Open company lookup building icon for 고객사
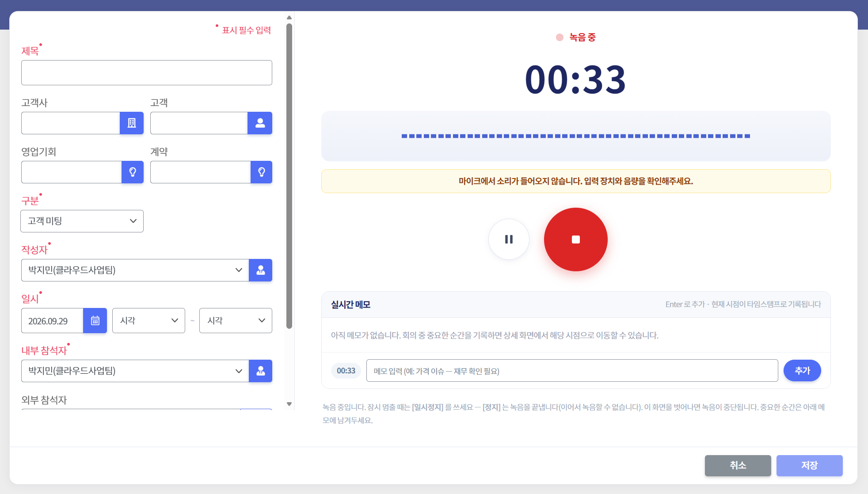 click(132, 123)
